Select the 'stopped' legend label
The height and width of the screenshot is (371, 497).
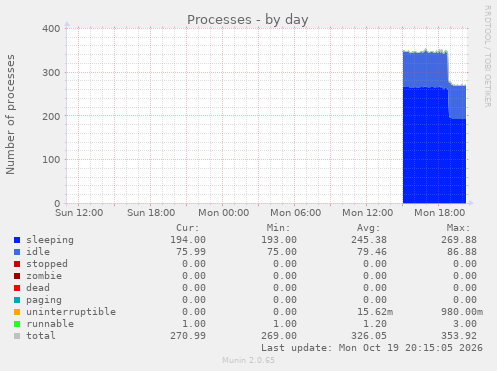coord(47,264)
